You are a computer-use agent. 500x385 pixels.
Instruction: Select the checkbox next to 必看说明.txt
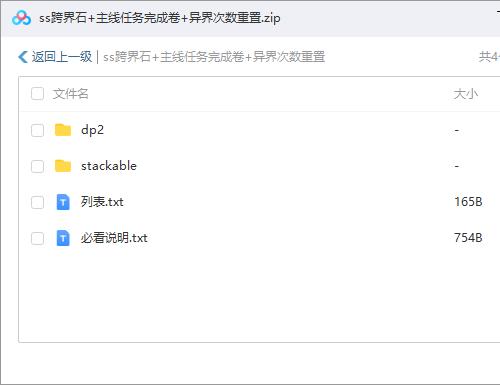coord(37,238)
